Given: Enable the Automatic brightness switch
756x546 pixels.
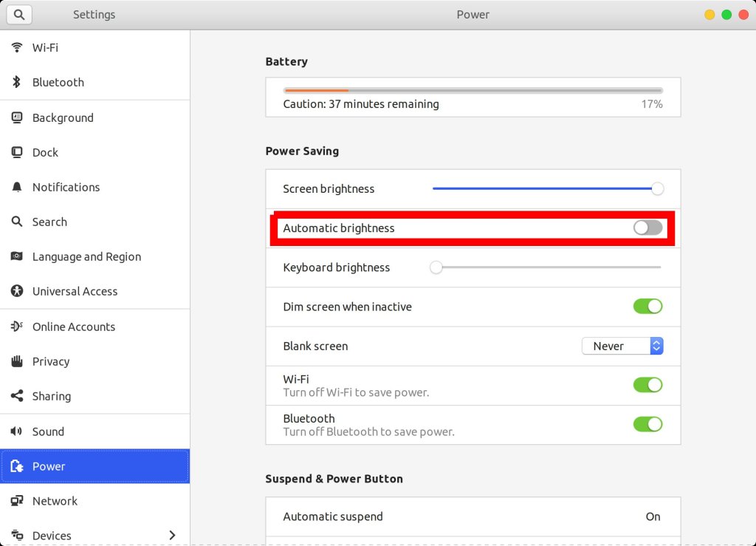Looking at the screenshot, I should [647, 228].
